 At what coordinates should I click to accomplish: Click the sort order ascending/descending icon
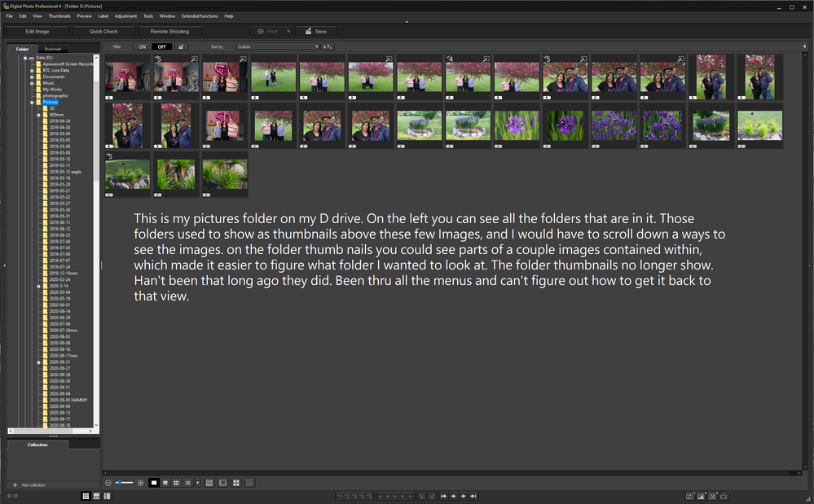click(328, 46)
